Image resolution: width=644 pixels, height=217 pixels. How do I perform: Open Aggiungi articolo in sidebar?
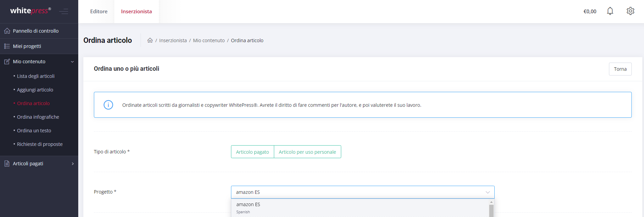(35, 90)
